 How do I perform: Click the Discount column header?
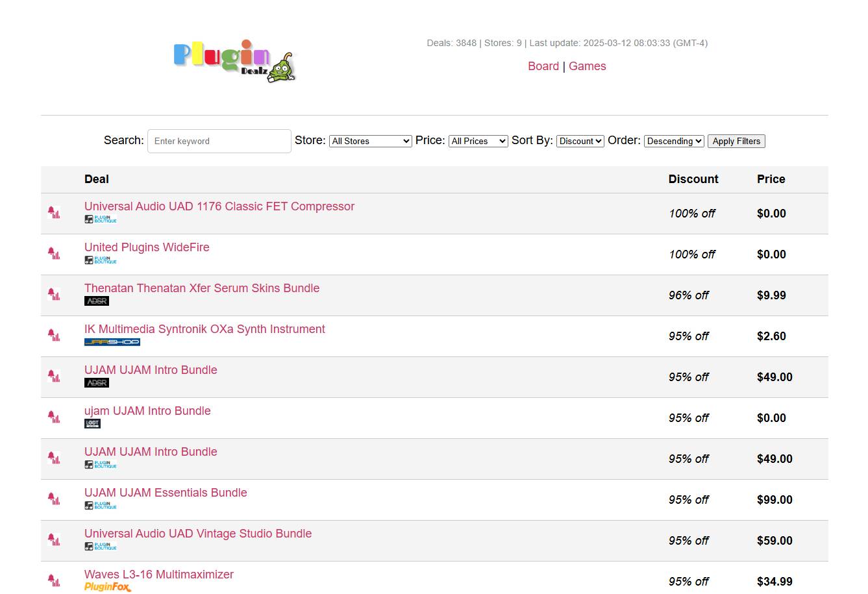[x=693, y=179]
